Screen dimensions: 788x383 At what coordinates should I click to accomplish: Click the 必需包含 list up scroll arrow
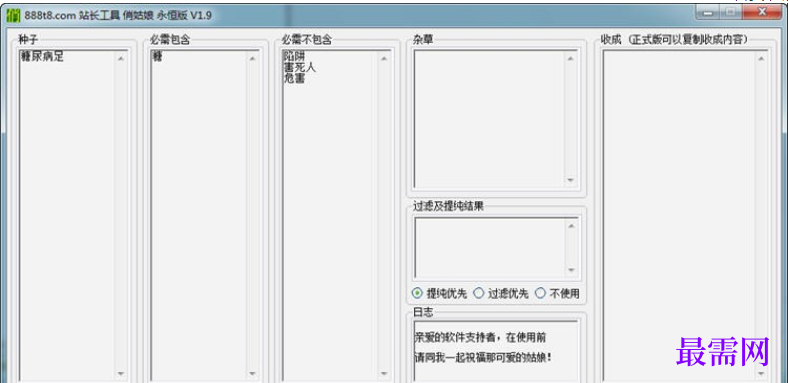pos(252,58)
